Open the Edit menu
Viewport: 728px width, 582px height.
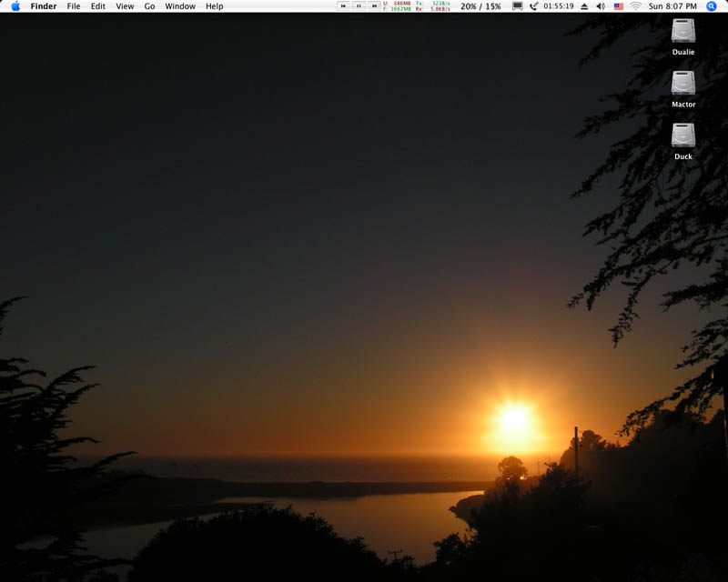tap(98, 6)
